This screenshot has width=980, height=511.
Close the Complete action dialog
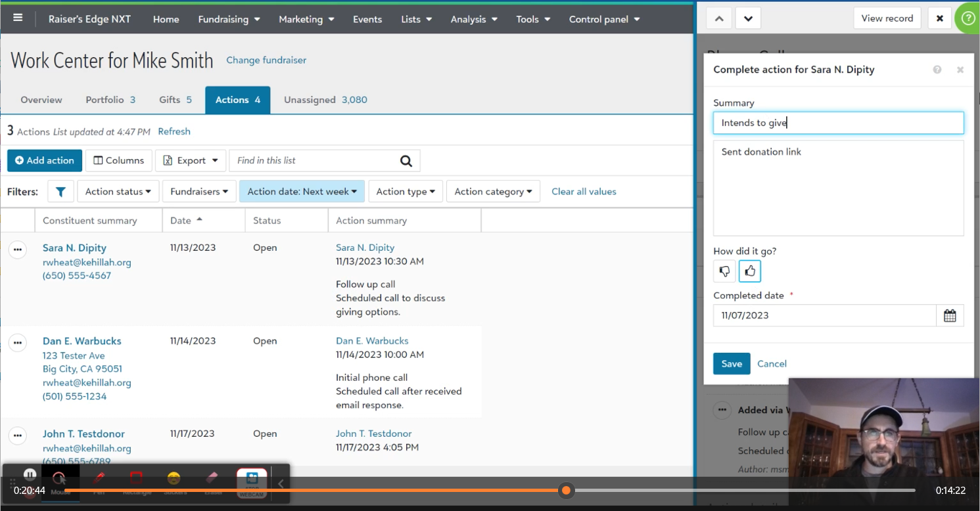[960, 70]
